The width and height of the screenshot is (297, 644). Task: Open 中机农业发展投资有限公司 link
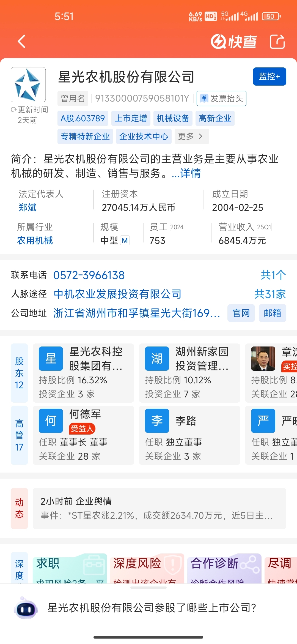(118, 294)
